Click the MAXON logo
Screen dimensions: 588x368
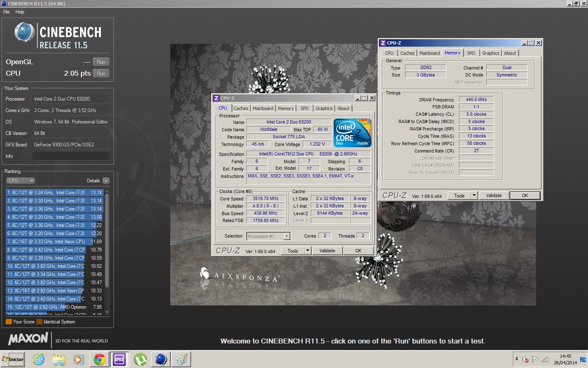[x=28, y=339]
